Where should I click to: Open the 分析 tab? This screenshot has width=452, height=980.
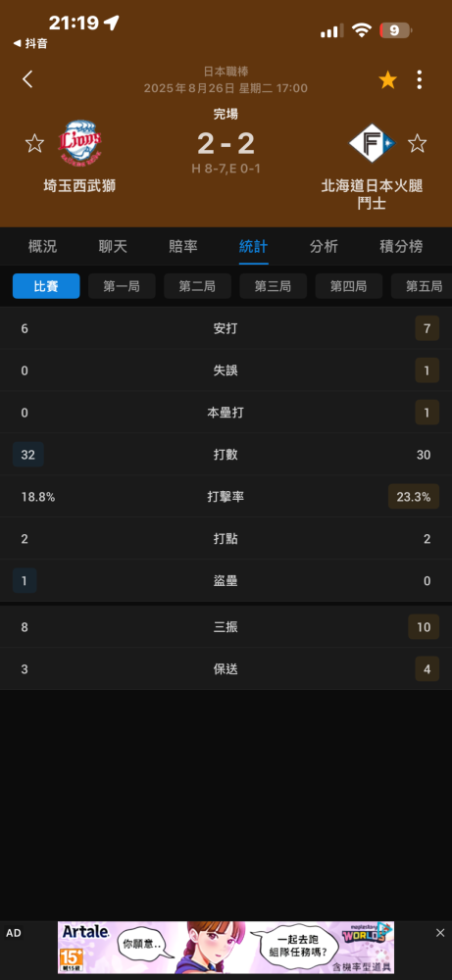(x=324, y=246)
